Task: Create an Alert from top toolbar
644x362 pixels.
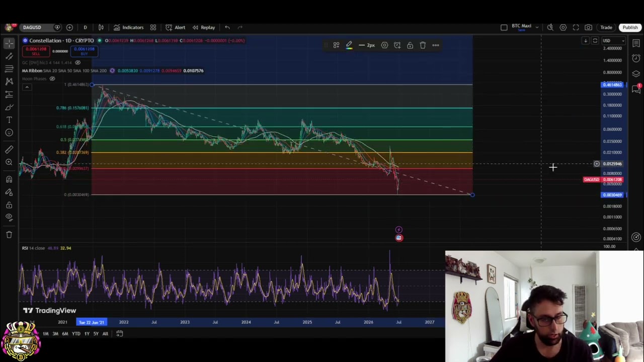Action: [176, 27]
